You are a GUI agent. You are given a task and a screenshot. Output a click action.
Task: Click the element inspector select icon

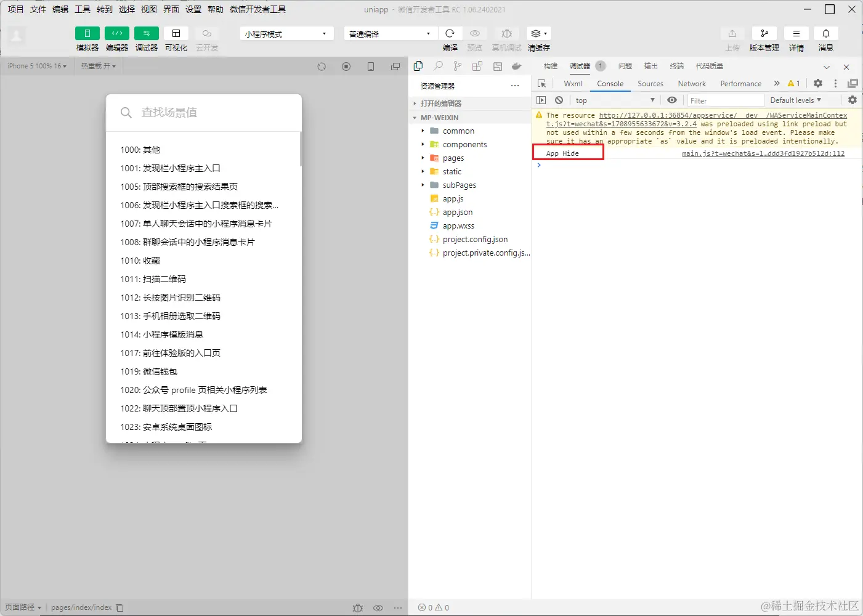pyautogui.click(x=542, y=84)
